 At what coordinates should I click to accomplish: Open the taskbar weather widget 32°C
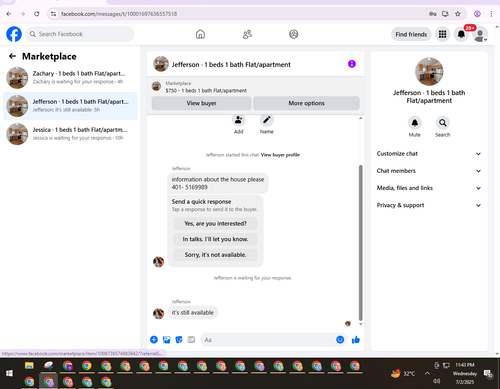click(x=403, y=373)
